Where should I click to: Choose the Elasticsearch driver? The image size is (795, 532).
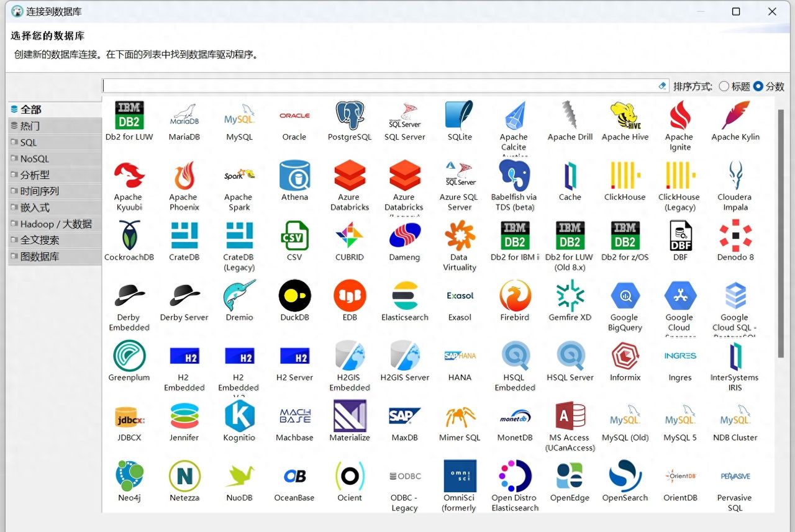pyautogui.click(x=404, y=296)
